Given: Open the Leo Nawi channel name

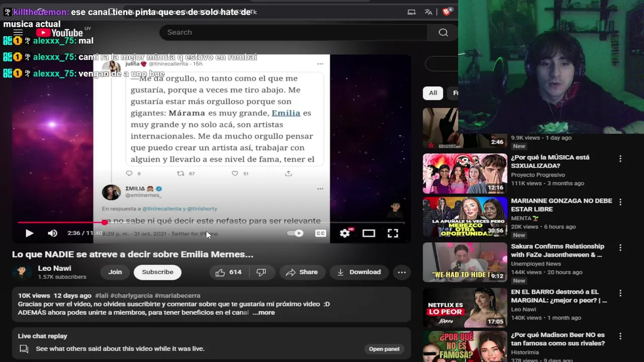Looking at the screenshot, I should 54,268.
